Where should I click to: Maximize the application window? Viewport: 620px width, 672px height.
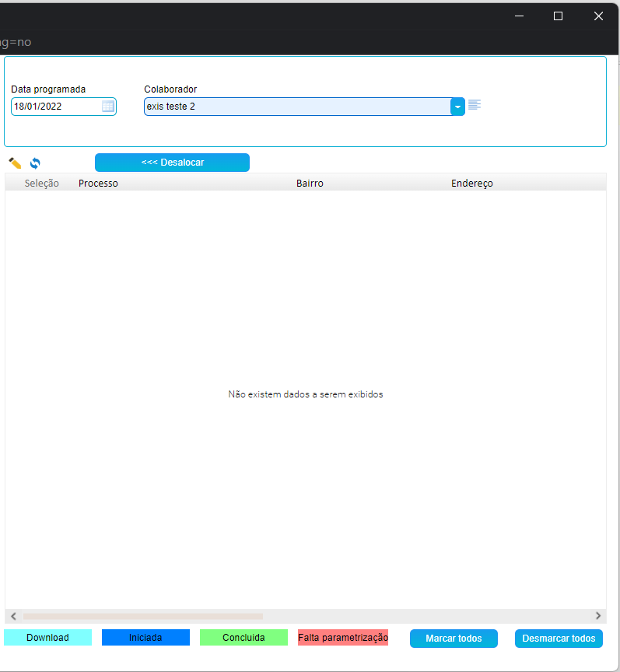pyautogui.click(x=558, y=16)
